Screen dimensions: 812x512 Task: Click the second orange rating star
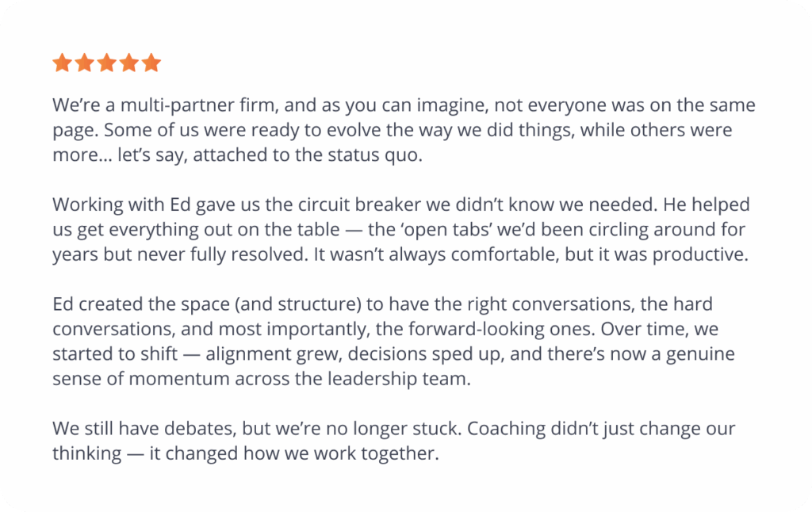(84, 63)
